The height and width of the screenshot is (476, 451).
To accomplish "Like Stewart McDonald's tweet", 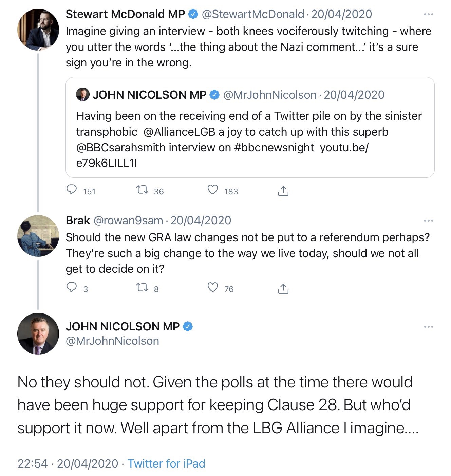I will pos(213,190).
